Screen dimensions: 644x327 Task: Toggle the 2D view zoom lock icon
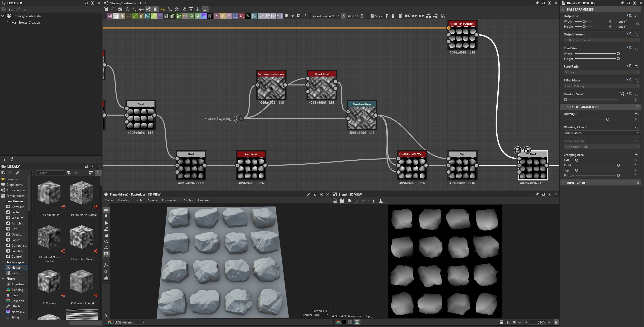point(556,322)
